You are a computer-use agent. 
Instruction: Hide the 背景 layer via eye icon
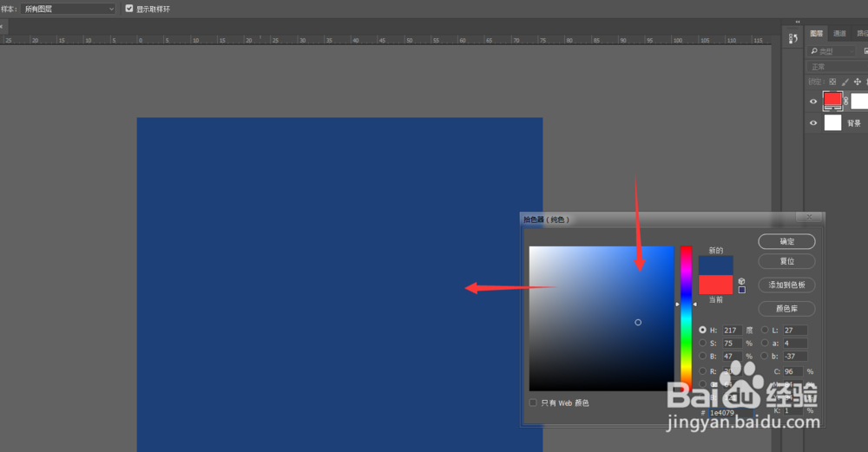pyautogui.click(x=813, y=123)
